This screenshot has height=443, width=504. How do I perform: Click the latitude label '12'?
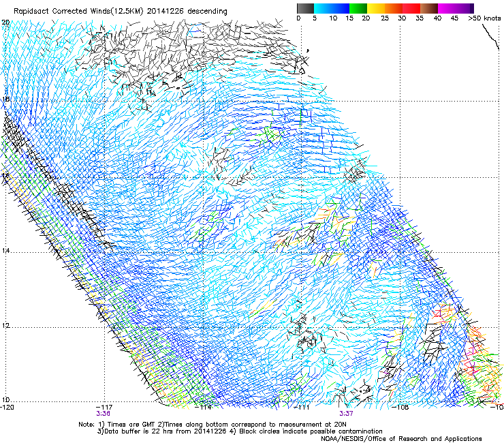pyautogui.click(x=5, y=326)
